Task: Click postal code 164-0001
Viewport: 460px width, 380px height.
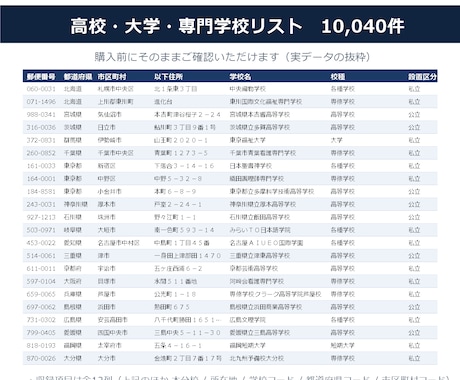Action: tap(41, 179)
